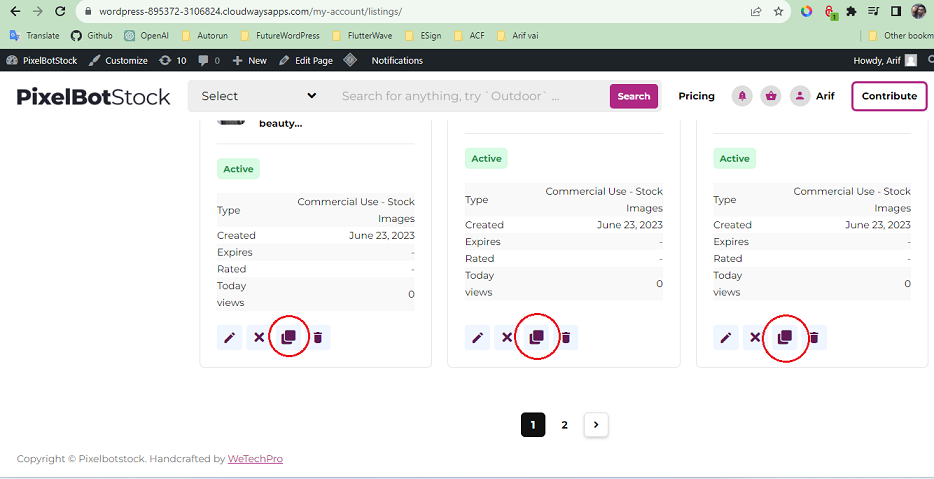Open the media controls playlist icon
This screenshot has height=479, width=934.
[x=874, y=11]
